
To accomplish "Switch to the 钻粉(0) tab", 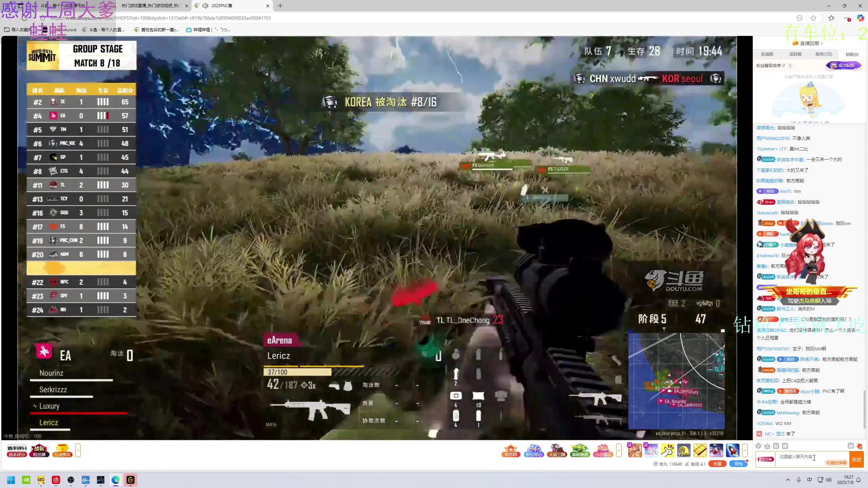I will [x=852, y=54].
